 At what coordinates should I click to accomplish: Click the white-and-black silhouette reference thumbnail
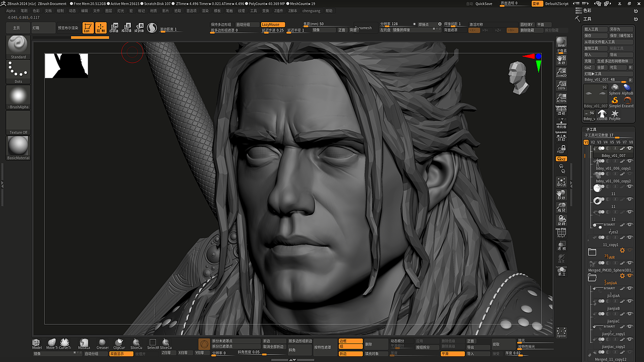coord(66,65)
